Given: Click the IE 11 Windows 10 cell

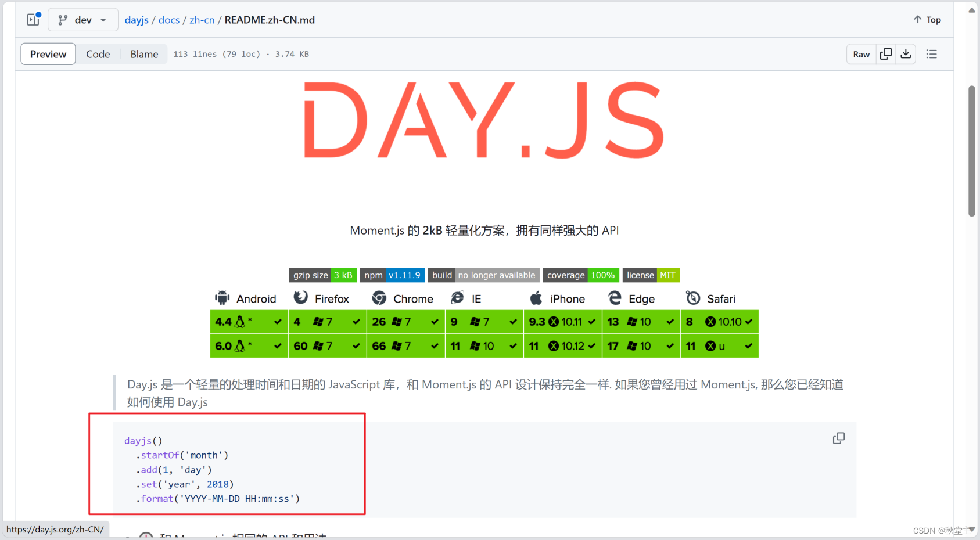Looking at the screenshot, I should pyautogui.click(x=484, y=346).
